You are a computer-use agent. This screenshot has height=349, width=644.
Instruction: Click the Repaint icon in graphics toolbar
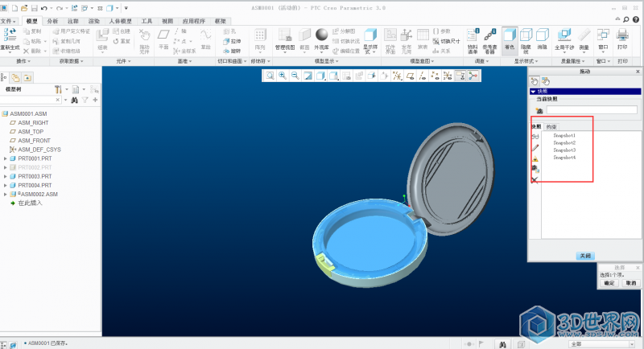tap(308, 76)
